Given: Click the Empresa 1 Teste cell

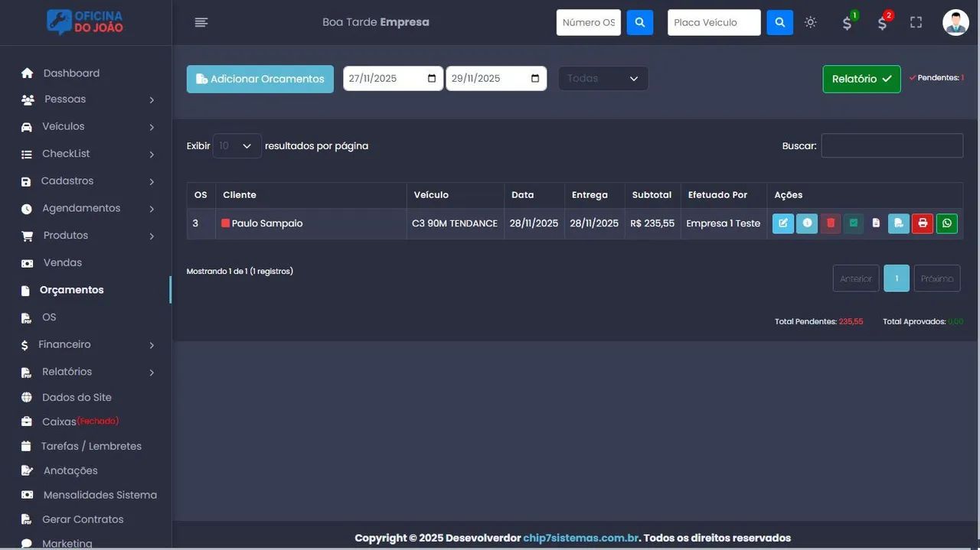Looking at the screenshot, I should (x=724, y=223).
